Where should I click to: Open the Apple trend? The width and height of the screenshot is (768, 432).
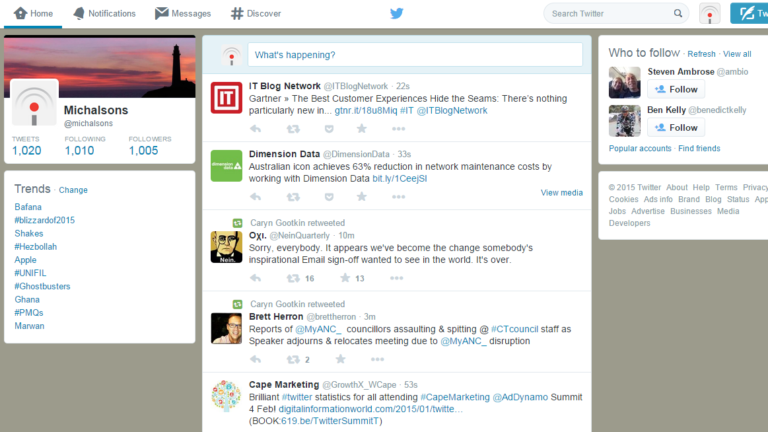(x=25, y=260)
